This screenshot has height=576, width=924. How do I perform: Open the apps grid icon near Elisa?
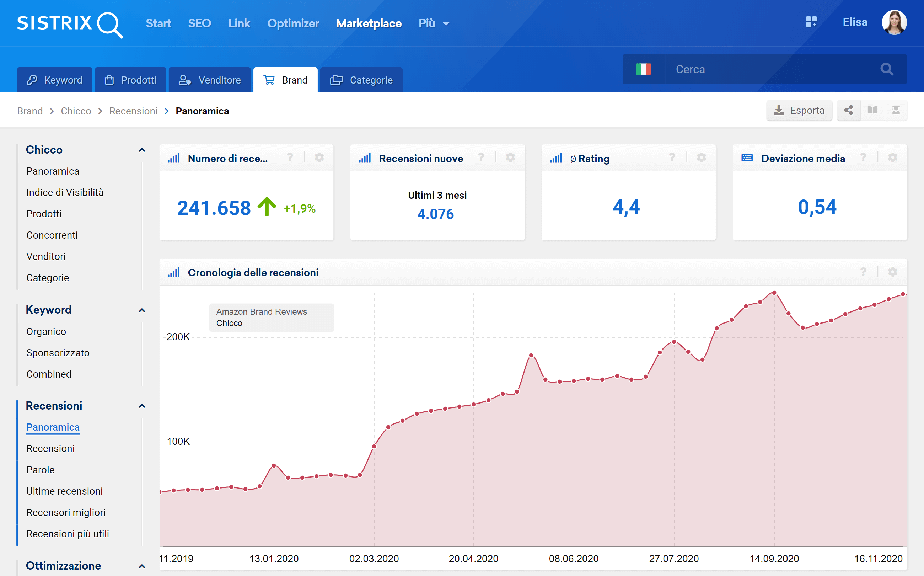click(x=811, y=22)
